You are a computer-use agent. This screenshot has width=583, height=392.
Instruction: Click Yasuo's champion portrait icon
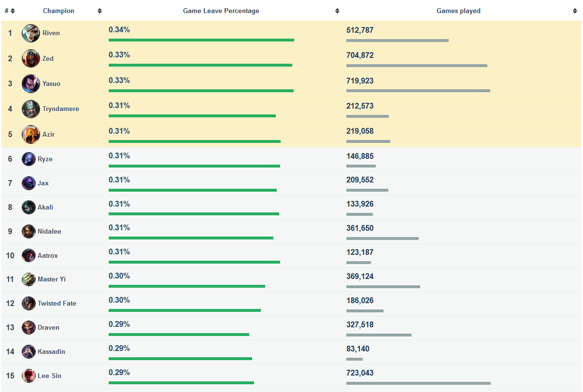(30, 84)
